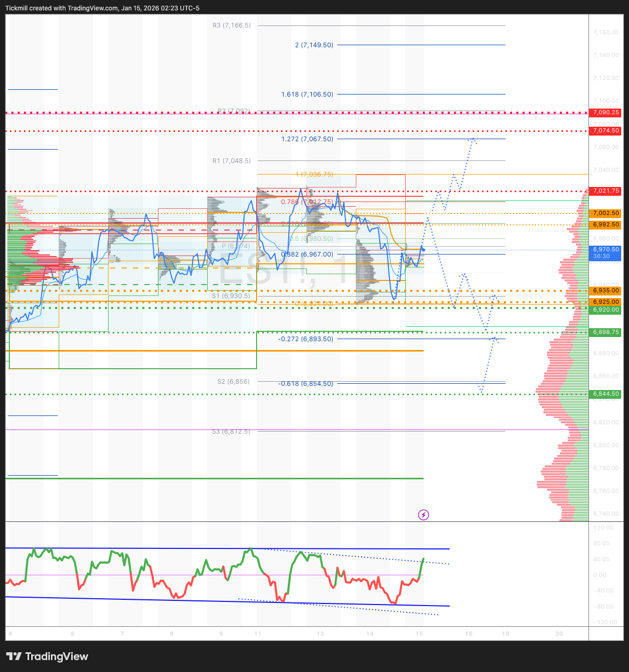
Task: Click date 15 on the time axis
Action: coord(419,634)
